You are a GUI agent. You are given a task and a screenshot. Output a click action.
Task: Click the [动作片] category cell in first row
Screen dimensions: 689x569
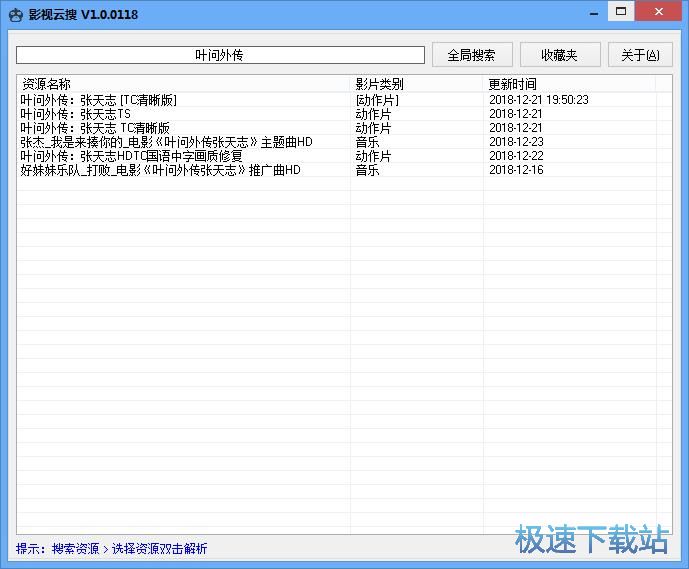pos(377,100)
